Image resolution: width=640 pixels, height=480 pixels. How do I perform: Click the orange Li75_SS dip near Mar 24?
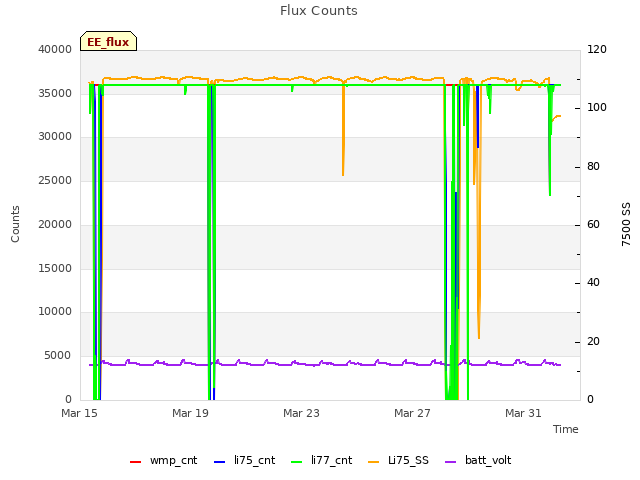coord(343,131)
